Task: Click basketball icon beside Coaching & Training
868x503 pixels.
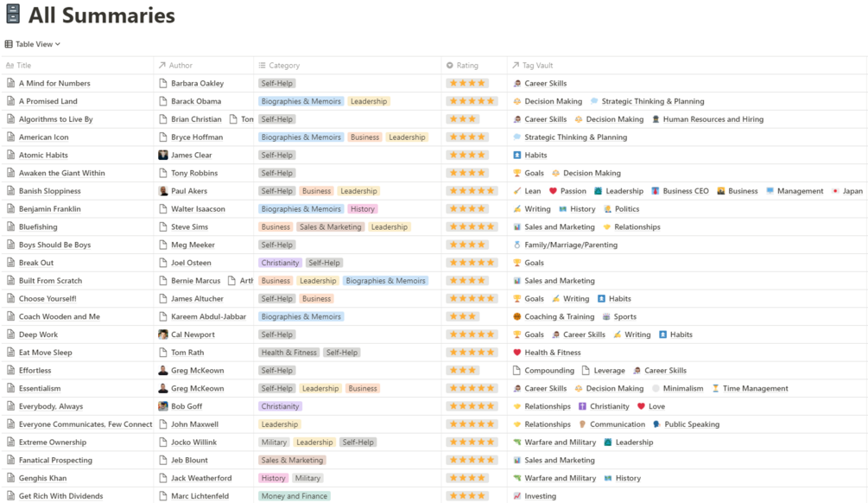Action: (x=517, y=317)
